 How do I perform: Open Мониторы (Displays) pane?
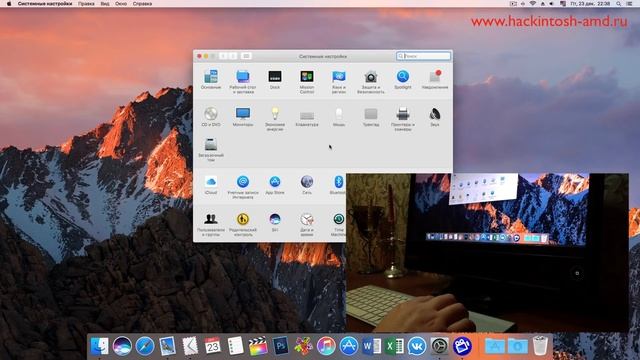pyautogui.click(x=243, y=116)
